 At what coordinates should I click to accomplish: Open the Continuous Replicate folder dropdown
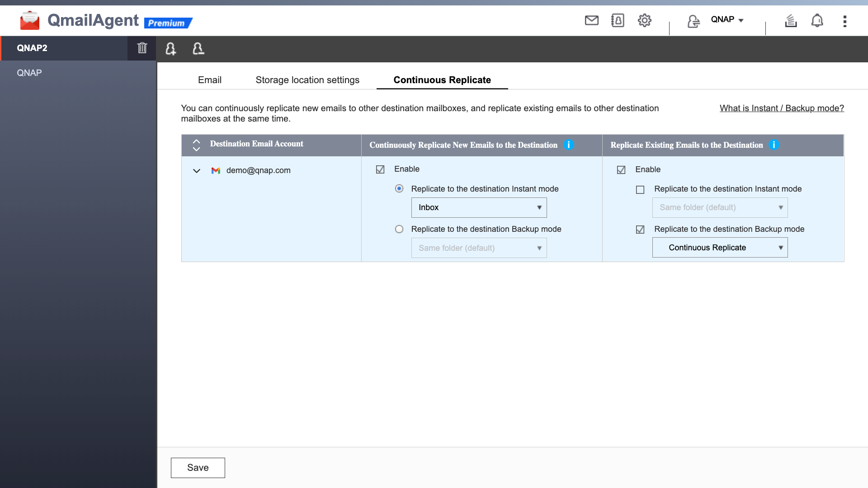pos(720,247)
